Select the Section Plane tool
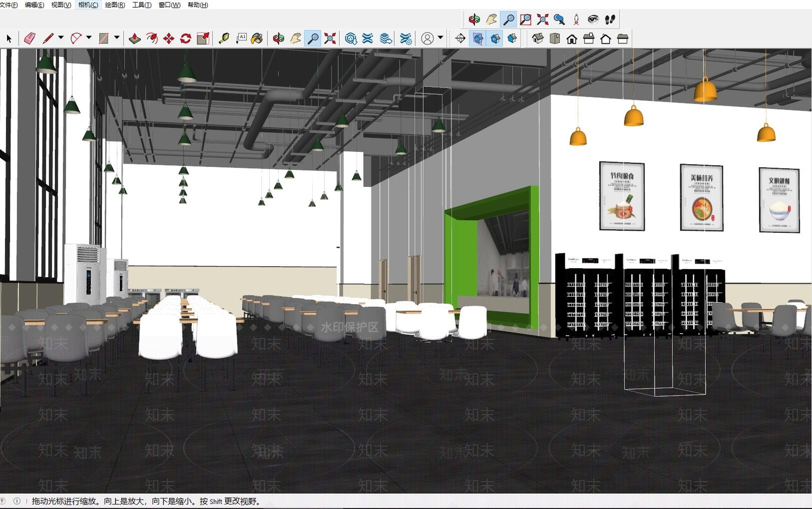Screen dimensions: 812x509 tap(460, 39)
